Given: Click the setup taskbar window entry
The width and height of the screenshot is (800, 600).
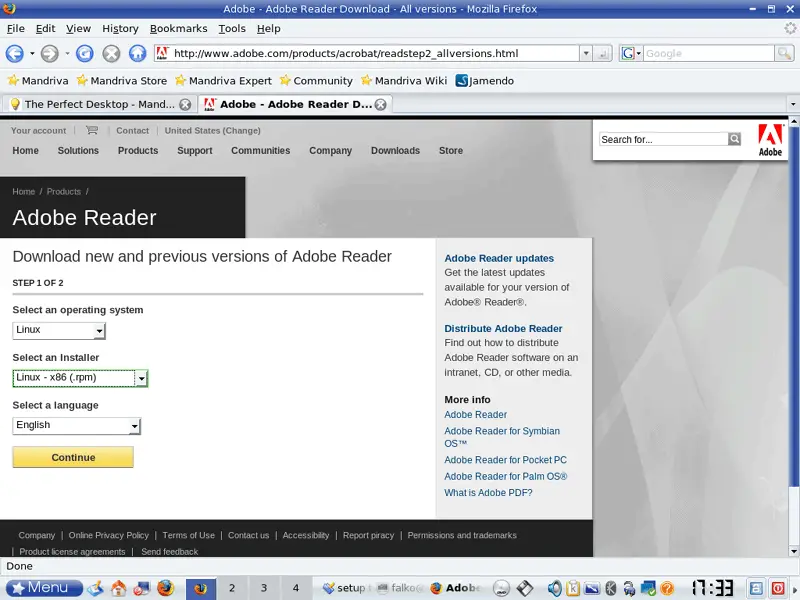Looking at the screenshot, I should pos(347,588).
